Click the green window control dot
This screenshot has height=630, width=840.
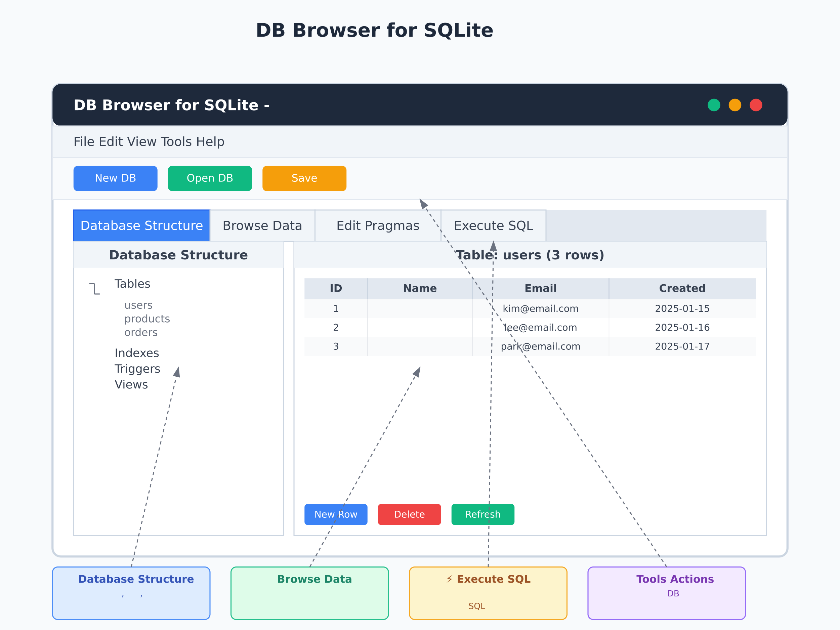coord(714,105)
